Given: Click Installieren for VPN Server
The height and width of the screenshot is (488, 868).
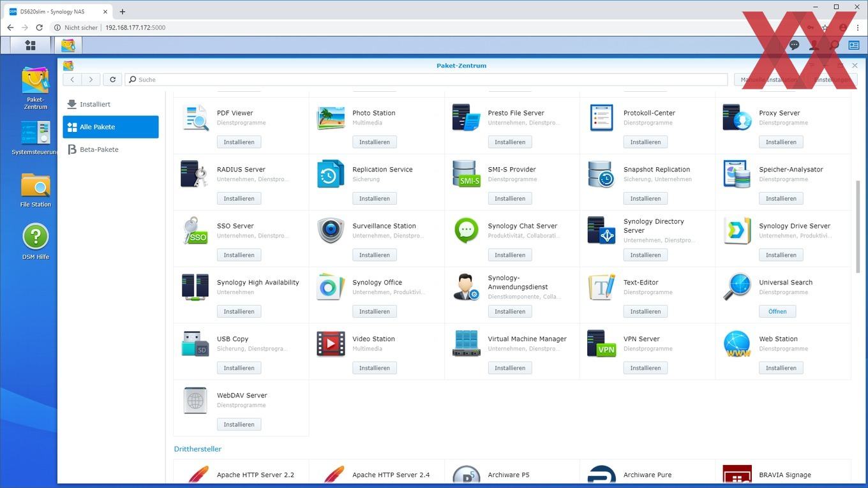Looking at the screenshot, I should [x=645, y=367].
